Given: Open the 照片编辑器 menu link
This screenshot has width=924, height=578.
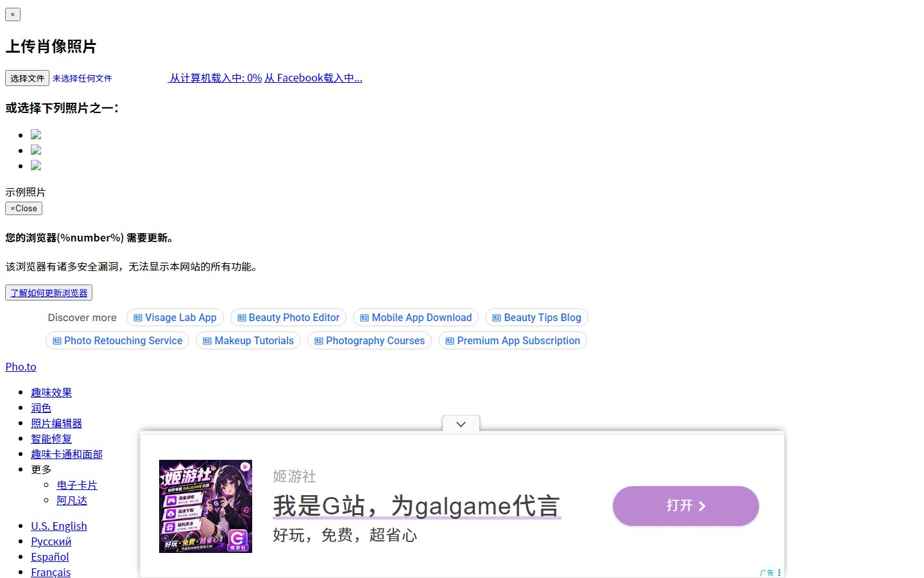Looking at the screenshot, I should 56,423.
